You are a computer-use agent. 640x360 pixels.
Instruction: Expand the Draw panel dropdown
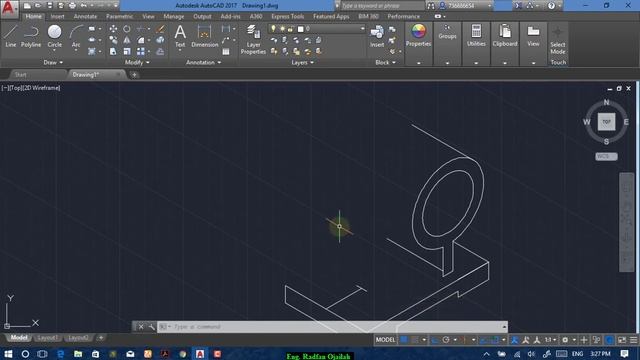53,62
